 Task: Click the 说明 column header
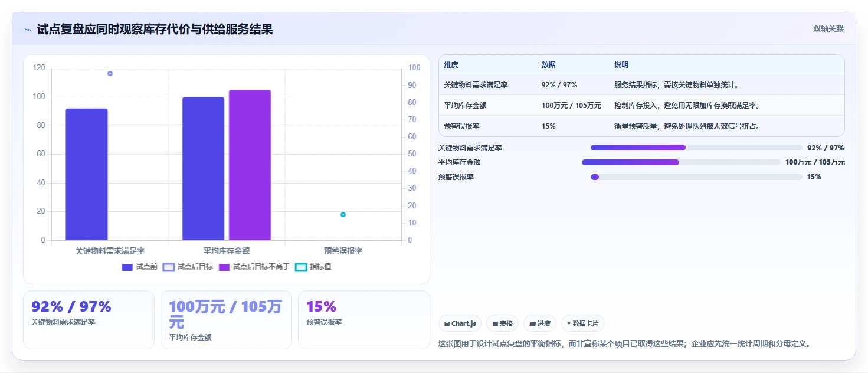click(621, 65)
